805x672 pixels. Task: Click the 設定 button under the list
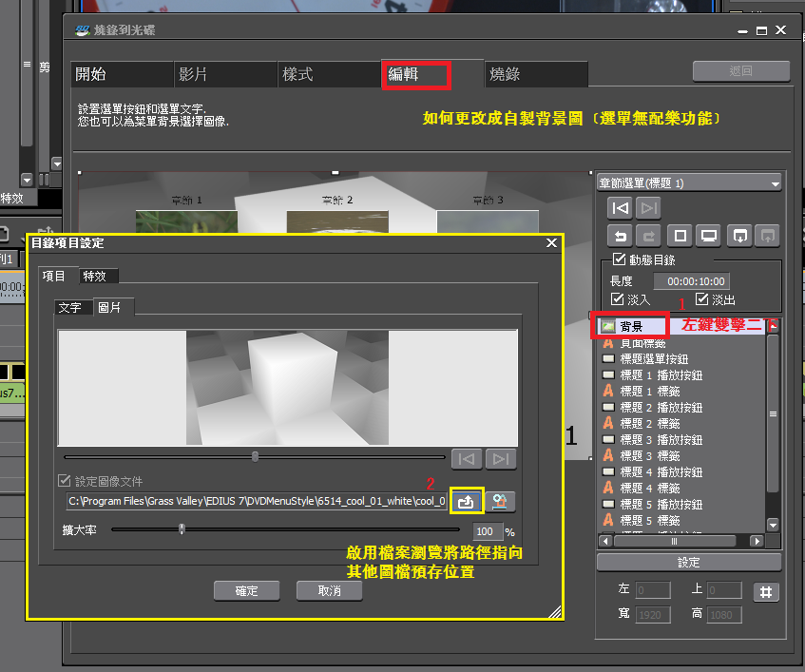click(688, 563)
